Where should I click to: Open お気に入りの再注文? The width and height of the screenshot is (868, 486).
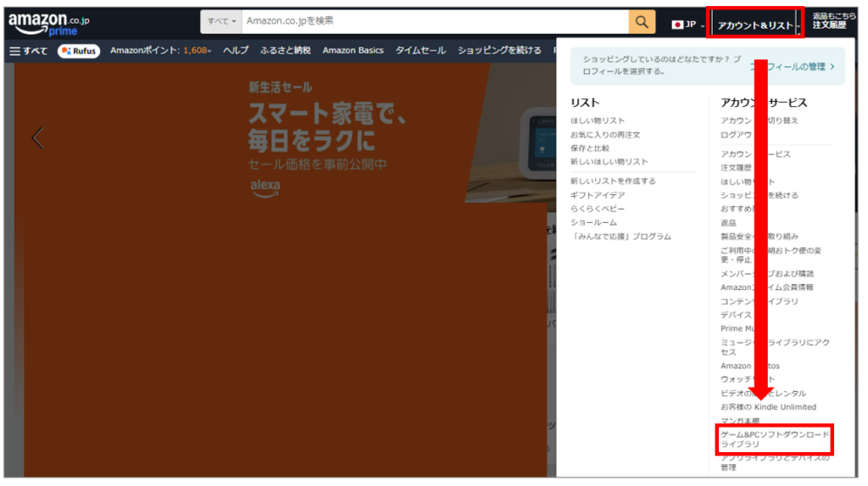pos(605,135)
